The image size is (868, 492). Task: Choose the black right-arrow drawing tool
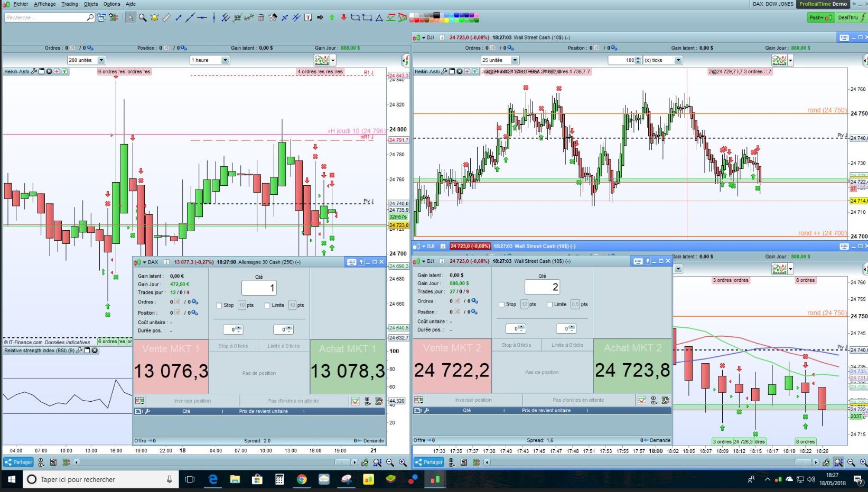point(320,17)
